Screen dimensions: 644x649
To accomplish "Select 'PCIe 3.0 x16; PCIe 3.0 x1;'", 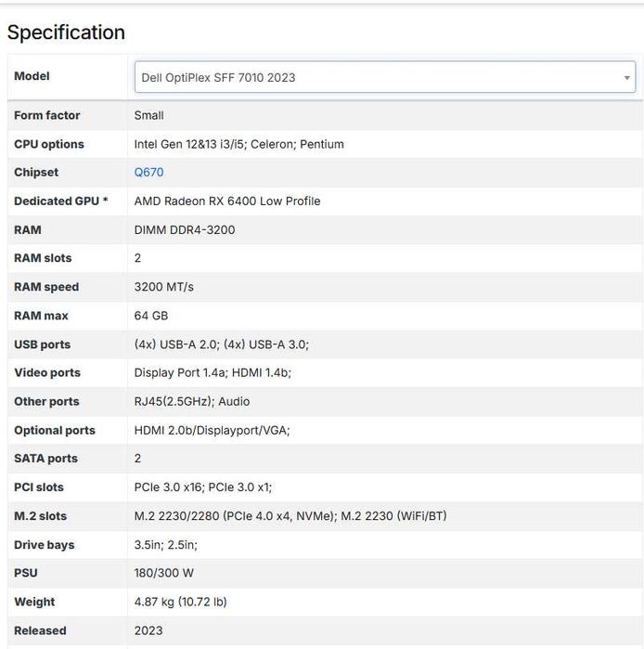I will 203,487.
